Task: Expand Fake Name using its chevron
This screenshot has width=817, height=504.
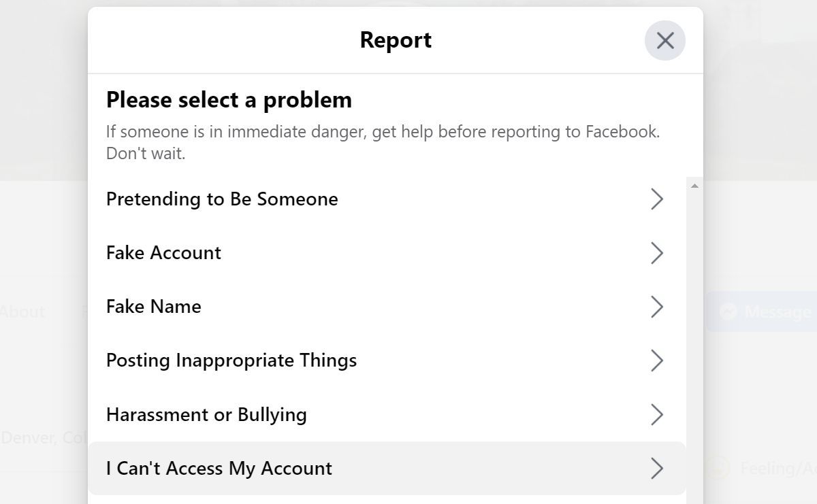Action: (x=657, y=307)
